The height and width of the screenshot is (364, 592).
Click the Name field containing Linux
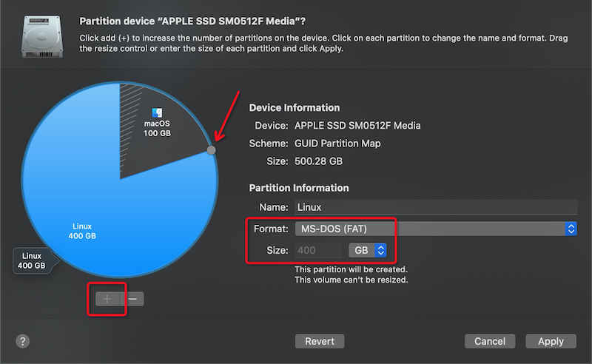[435, 208]
